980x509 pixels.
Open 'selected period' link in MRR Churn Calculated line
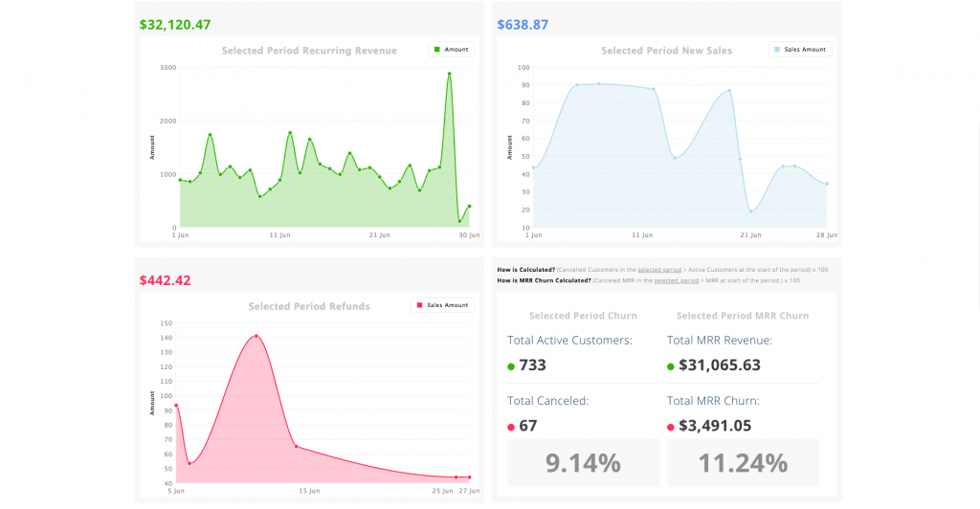click(x=677, y=280)
